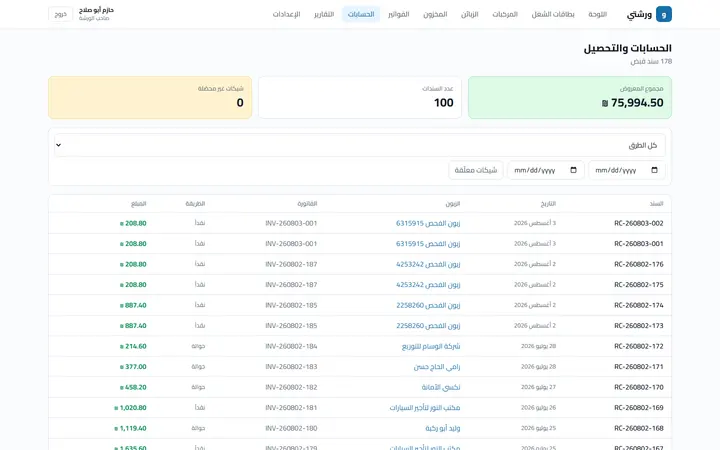720x450 pixels.
Task: Click the first mm/dd/yyyy date input field
Action: coord(626,170)
